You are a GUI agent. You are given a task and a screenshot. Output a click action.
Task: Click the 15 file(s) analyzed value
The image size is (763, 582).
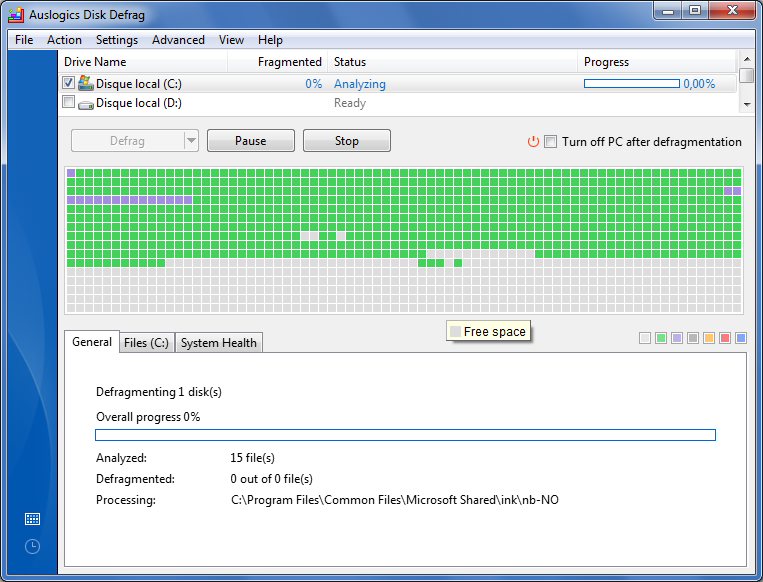point(253,457)
